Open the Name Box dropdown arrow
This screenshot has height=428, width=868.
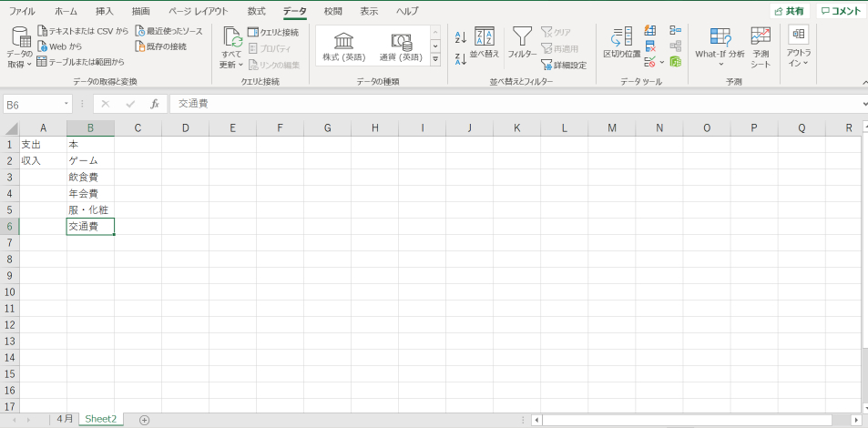67,104
